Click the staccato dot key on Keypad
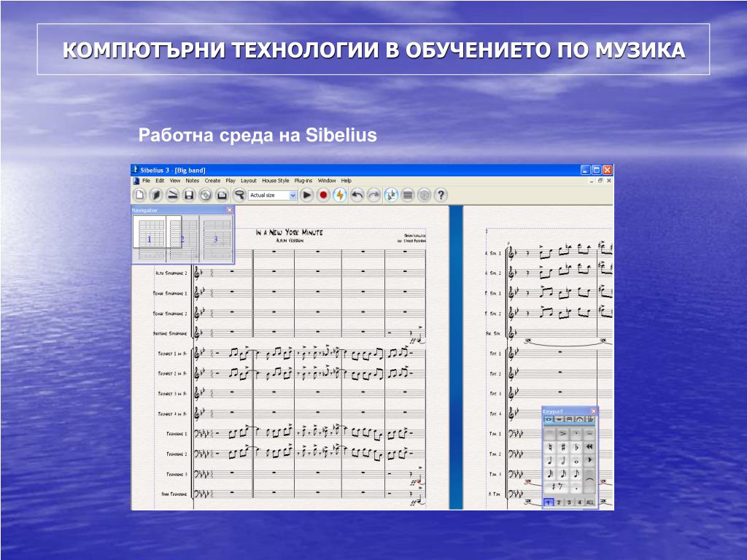Screen dimensions: 747x560 pos(576,434)
